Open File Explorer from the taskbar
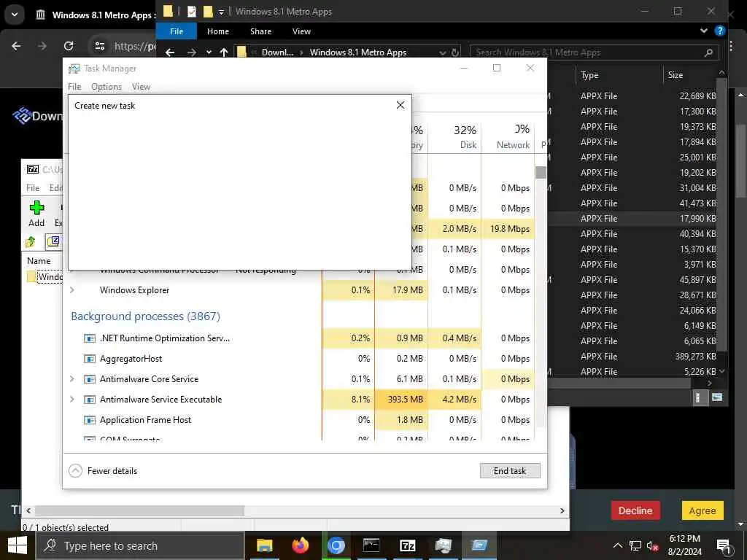 click(264, 545)
